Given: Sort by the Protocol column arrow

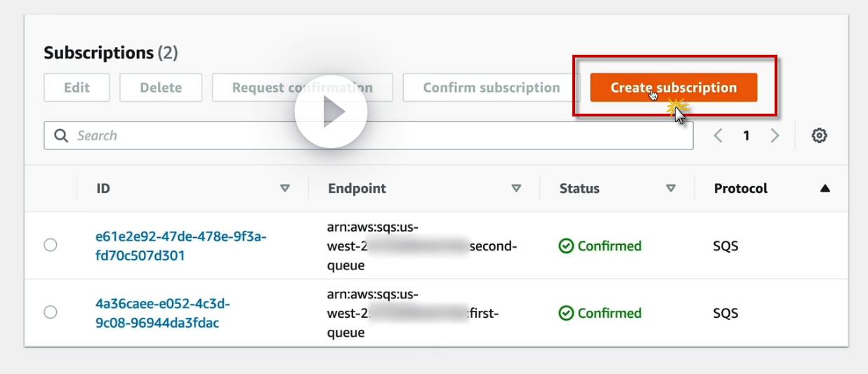Looking at the screenshot, I should pyautogui.click(x=825, y=189).
